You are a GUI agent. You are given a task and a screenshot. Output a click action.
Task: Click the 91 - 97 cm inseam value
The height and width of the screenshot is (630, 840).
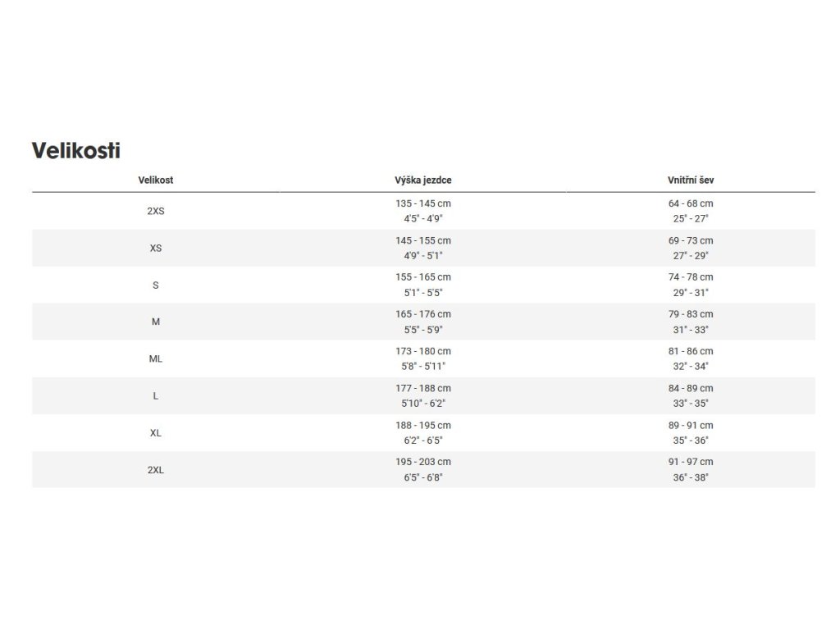[691, 462]
